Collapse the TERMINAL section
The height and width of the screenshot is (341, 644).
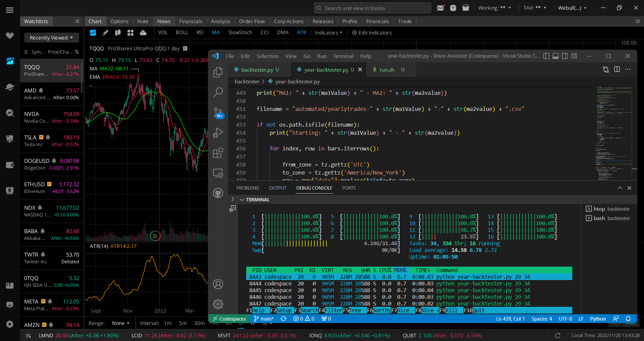242,200
